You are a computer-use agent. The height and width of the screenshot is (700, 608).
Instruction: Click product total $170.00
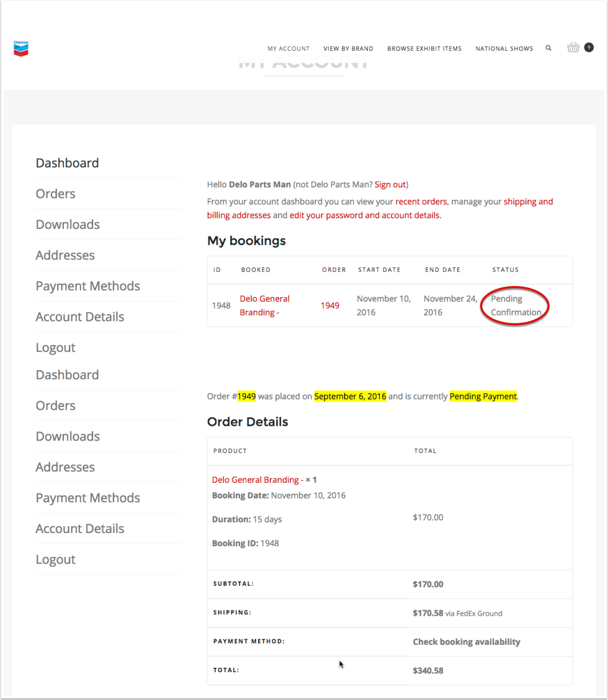(428, 518)
